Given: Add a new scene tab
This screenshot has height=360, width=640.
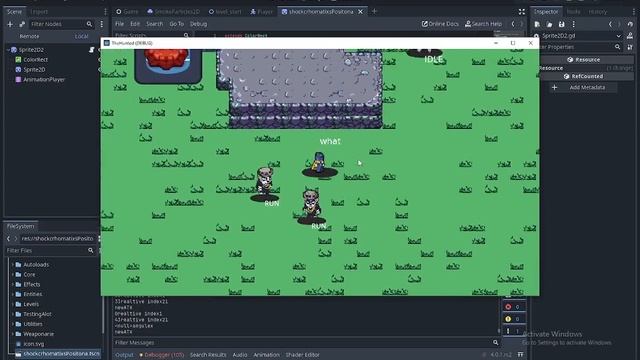Looking at the screenshot, I should 374,12.
